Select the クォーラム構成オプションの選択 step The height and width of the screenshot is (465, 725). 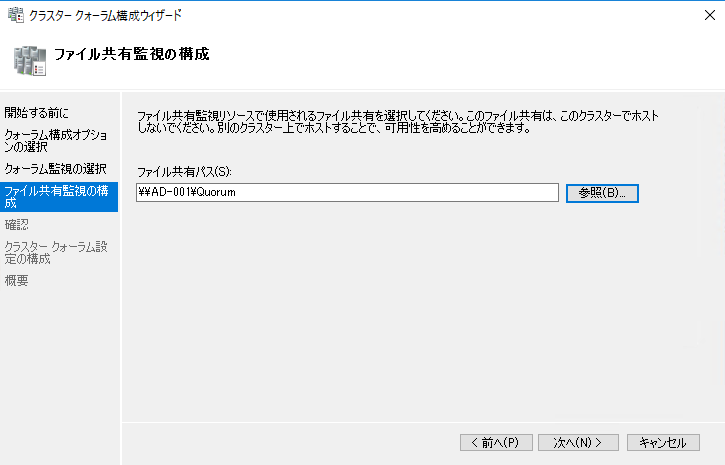55,141
